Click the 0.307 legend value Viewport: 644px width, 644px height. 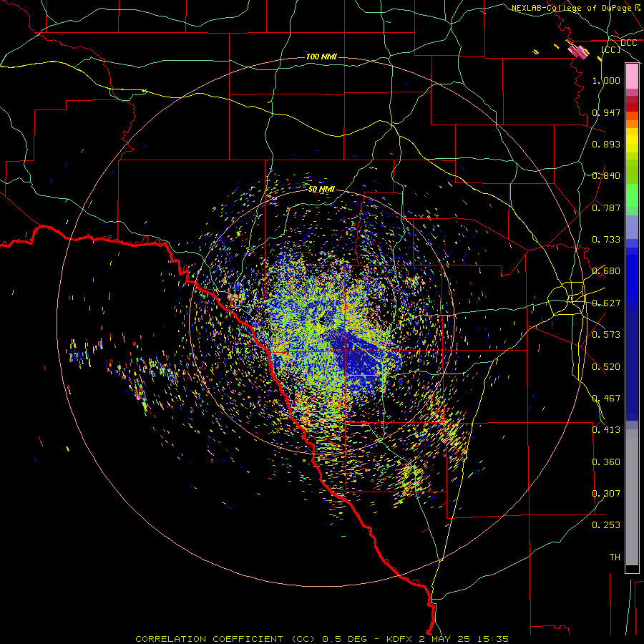[606, 493]
